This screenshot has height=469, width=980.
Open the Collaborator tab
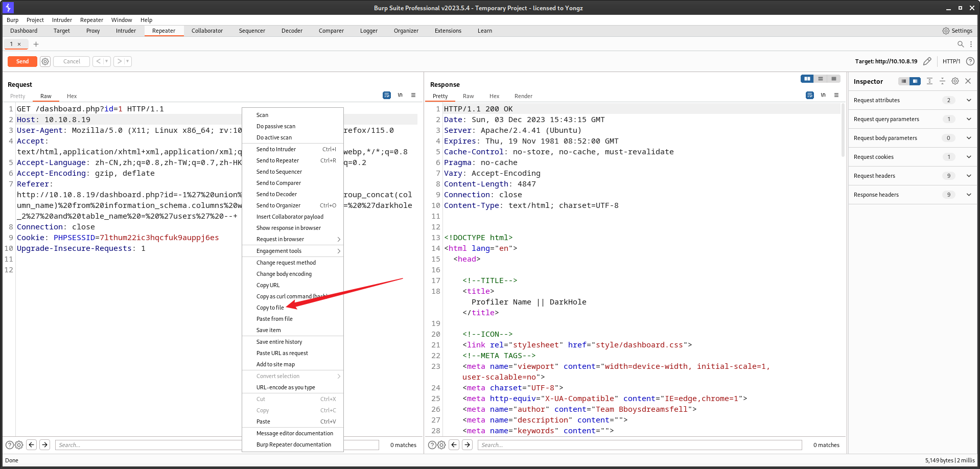207,31
